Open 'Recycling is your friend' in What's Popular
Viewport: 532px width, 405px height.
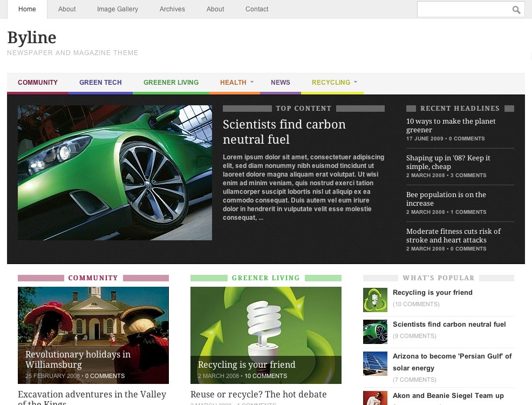[x=433, y=293]
